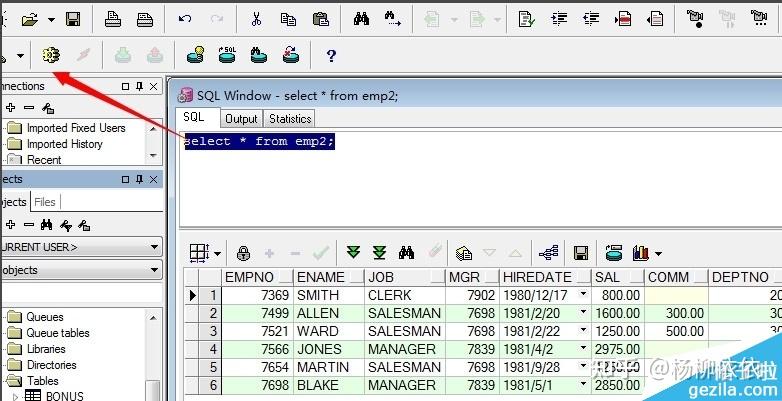Open the dropdown arrow next to open folder
This screenshot has height=401, width=782.
51,20
